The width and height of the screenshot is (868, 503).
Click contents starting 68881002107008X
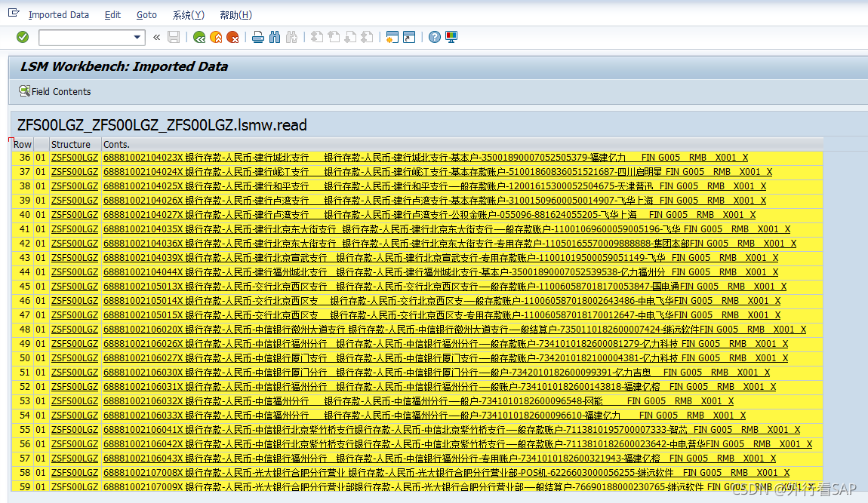447,473
